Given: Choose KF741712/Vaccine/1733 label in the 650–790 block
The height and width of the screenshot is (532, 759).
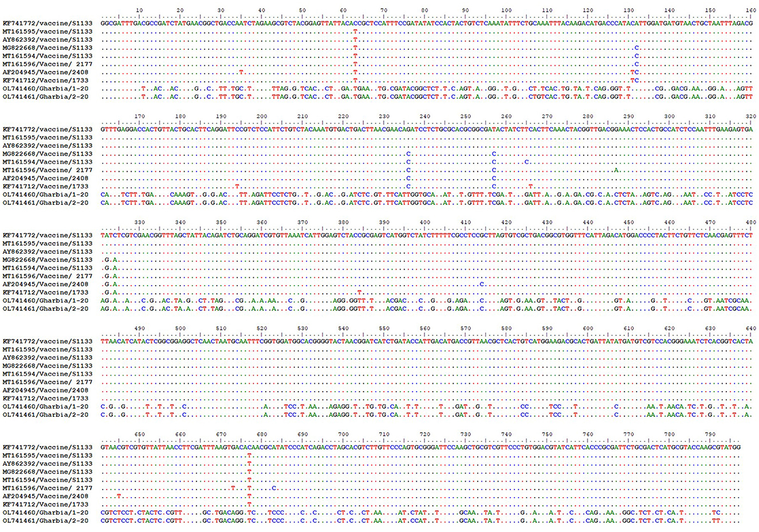Looking at the screenshot, I should (46, 505).
